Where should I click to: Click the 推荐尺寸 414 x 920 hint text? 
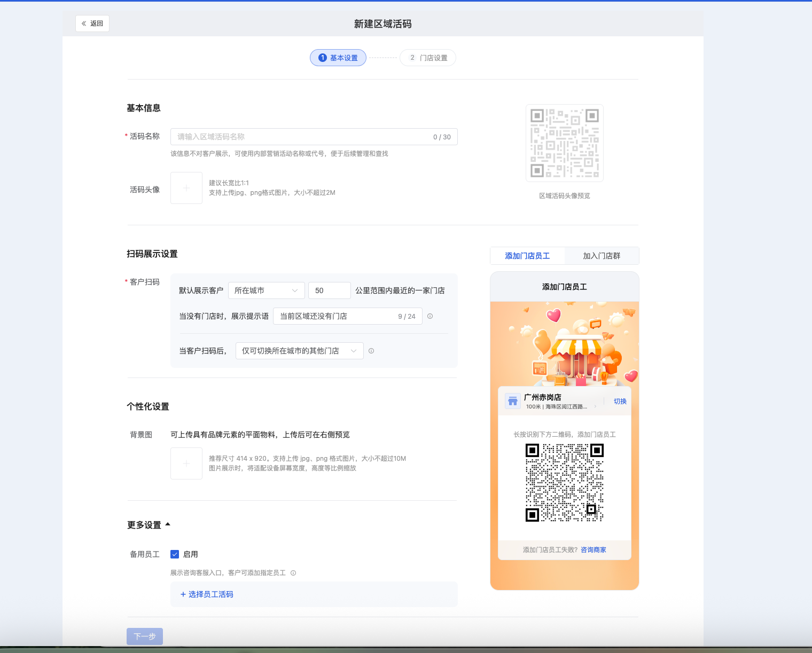307,459
